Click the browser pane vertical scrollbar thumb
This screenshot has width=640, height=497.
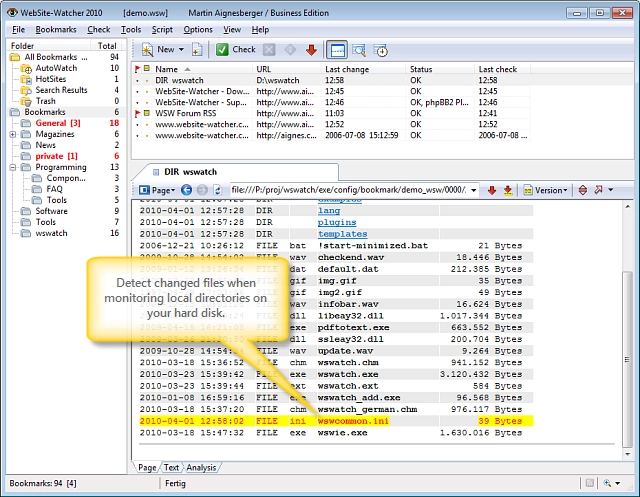(627, 359)
